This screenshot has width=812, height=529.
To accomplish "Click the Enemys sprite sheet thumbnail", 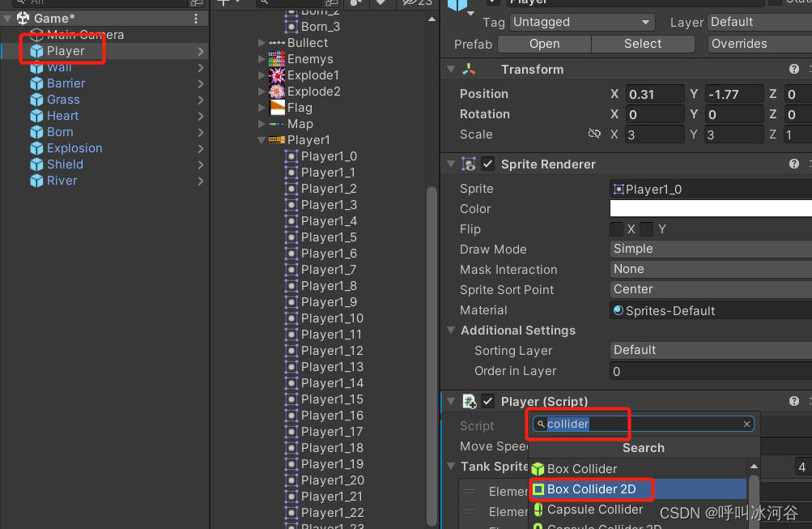I will click(x=277, y=59).
